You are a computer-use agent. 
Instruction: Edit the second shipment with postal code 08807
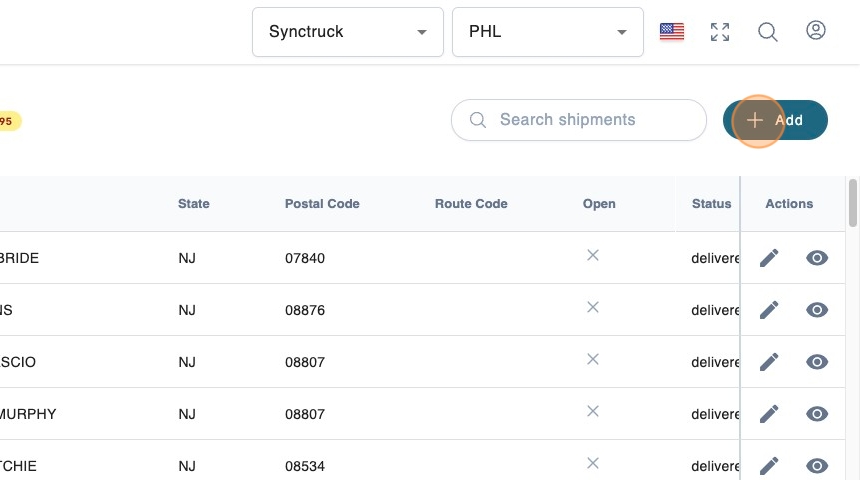tap(769, 414)
